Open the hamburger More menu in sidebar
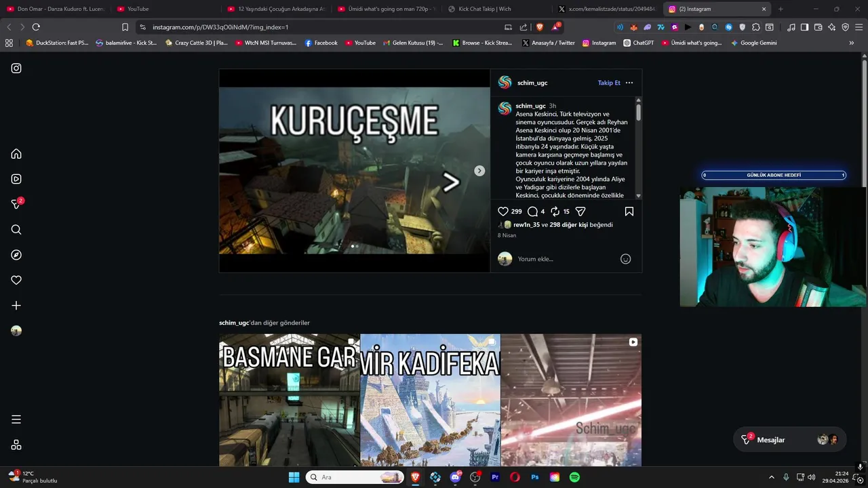Viewport: 868px width, 488px height. click(x=16, y=420)
